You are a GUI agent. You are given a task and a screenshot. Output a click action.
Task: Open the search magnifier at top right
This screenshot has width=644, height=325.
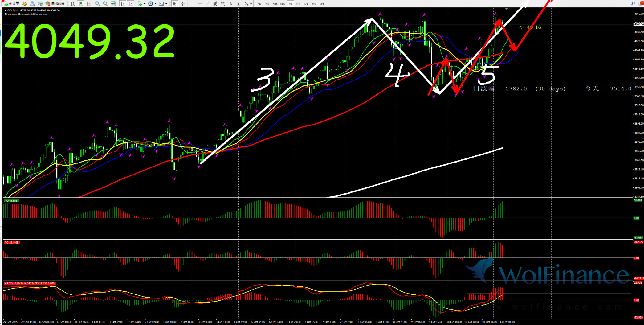(x=633, y=3)
